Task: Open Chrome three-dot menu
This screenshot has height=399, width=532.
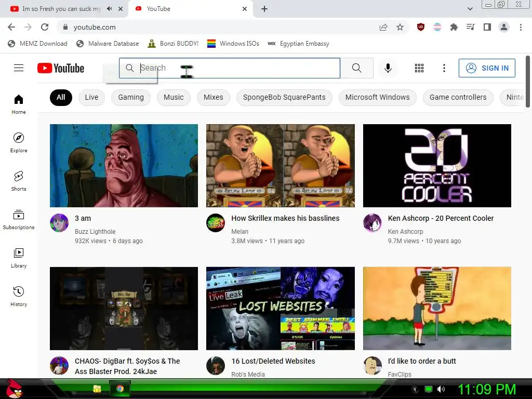Action: pos(521,27)
